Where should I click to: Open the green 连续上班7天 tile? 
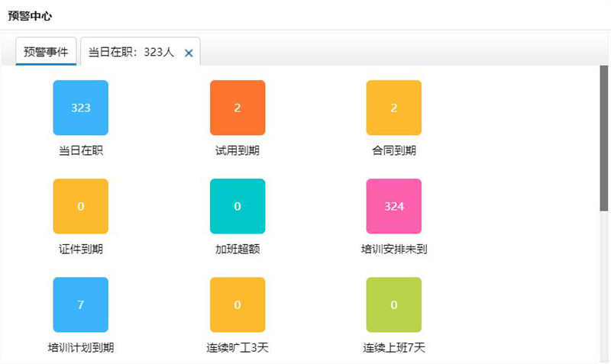[394, 304]
